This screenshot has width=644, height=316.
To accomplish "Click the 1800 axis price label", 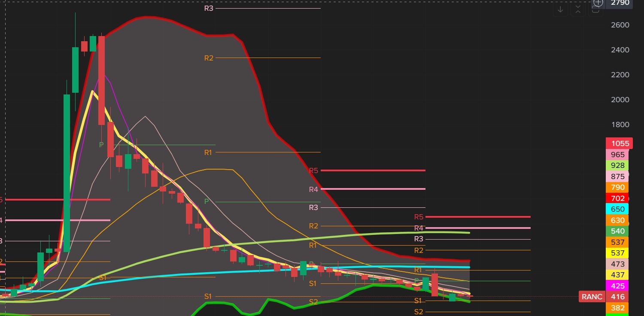I will (x=620, y=125).
